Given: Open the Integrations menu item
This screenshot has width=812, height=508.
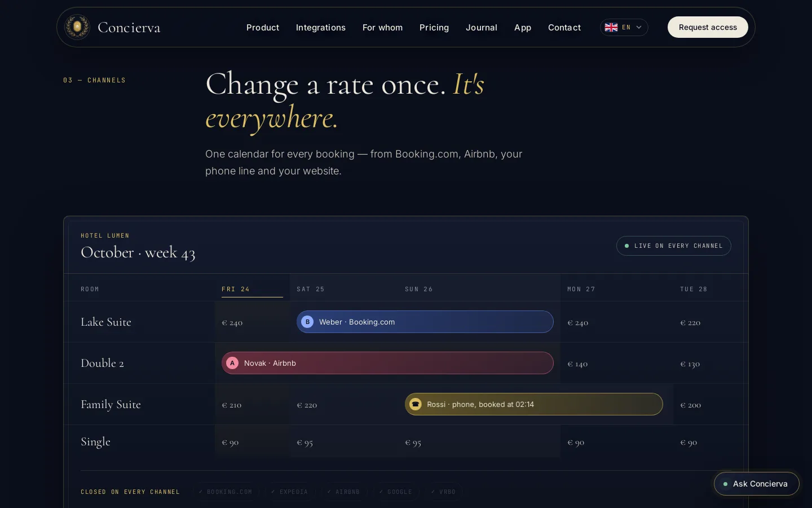Looking at the screenshot, I should pos(321,27).
